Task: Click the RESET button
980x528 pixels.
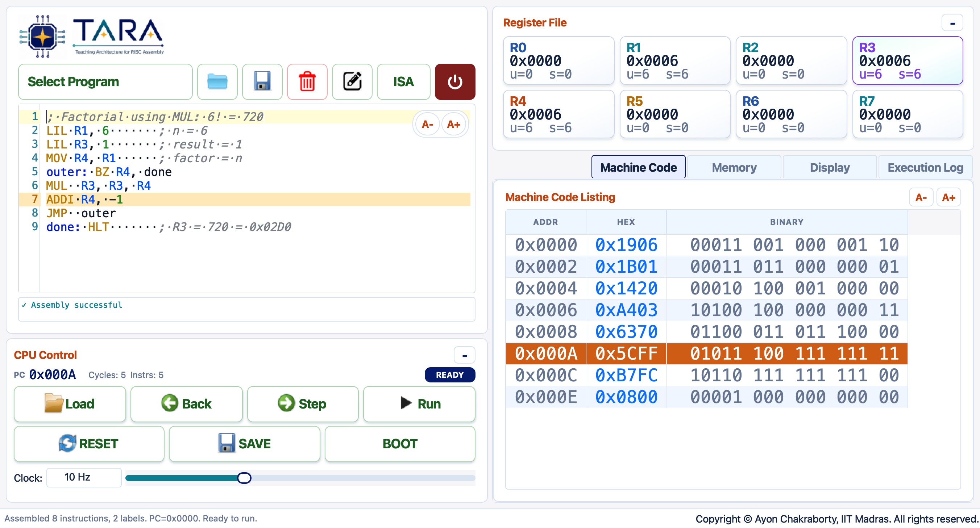Action: click(x=89, y=444)
